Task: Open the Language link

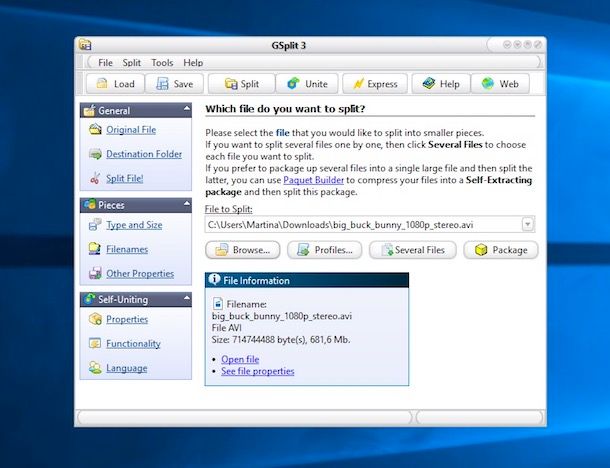Action: pos(126,368)
